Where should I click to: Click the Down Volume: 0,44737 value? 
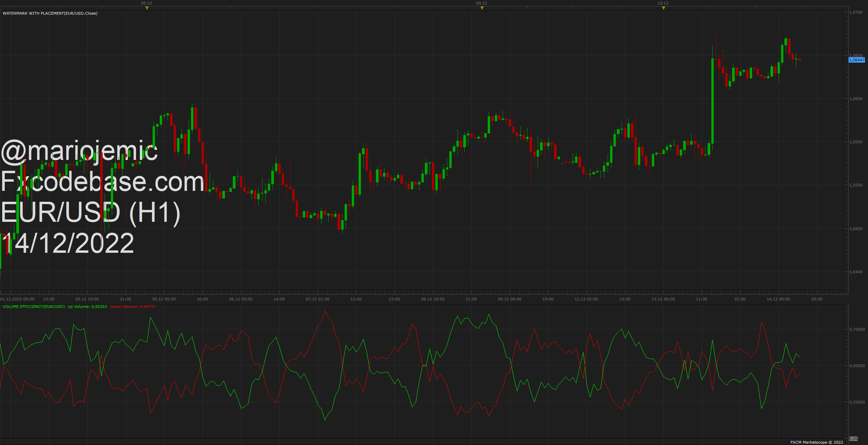[133, 307]
